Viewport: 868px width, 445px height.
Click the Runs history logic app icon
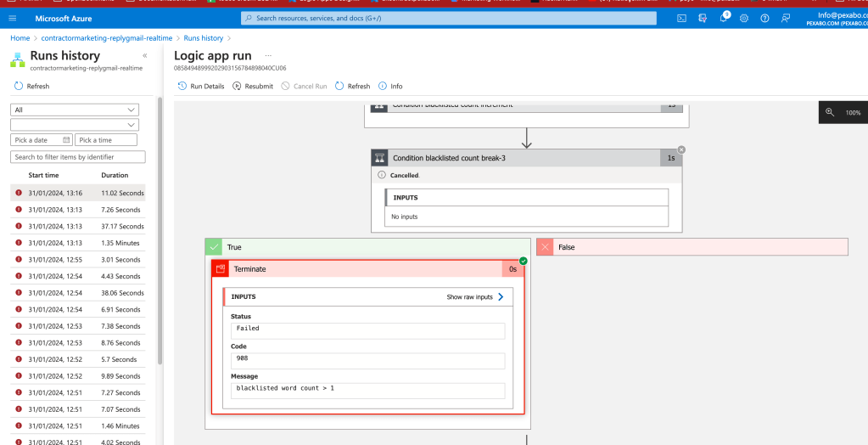(19, 59)
